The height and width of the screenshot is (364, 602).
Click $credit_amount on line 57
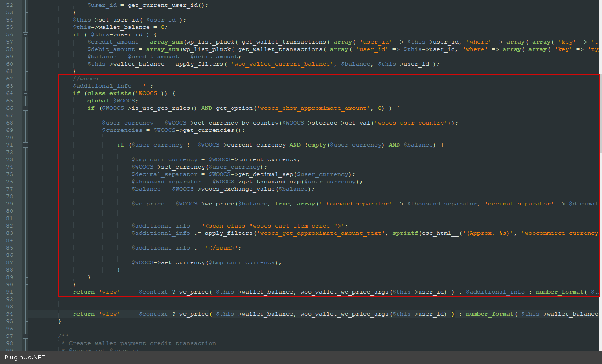coord(113,42)
